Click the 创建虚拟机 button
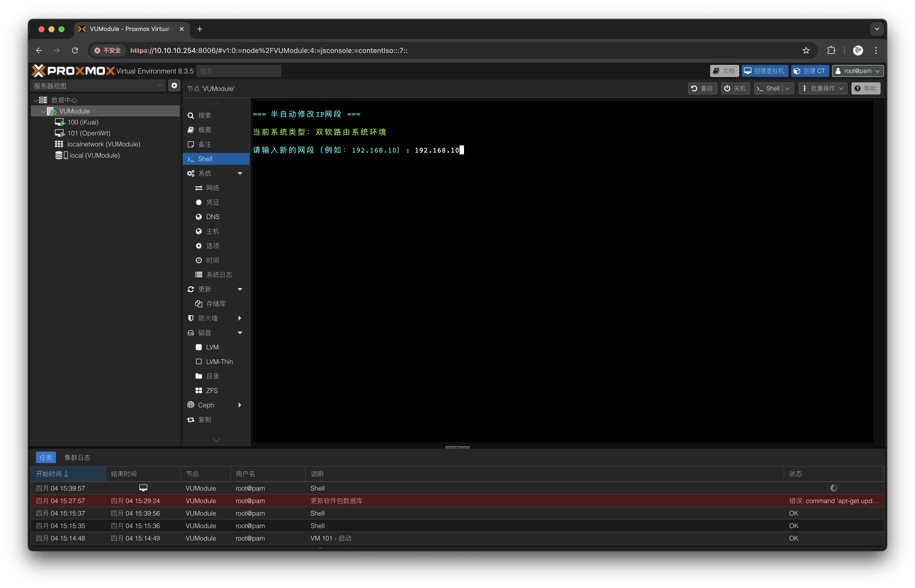This screenshot has height=588, width=915. pos(765,71)
